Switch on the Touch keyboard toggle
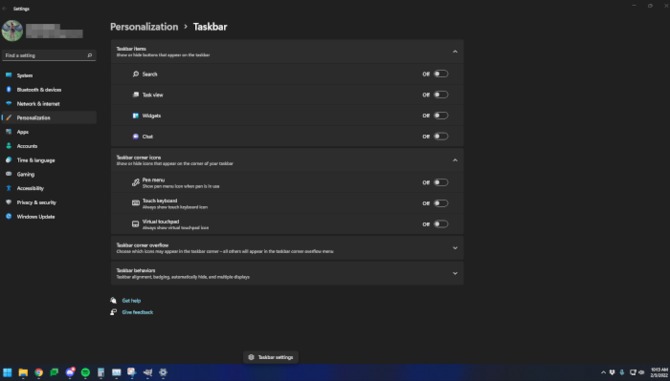The width and height of the screenshot is (670, 381). point(441,203)
